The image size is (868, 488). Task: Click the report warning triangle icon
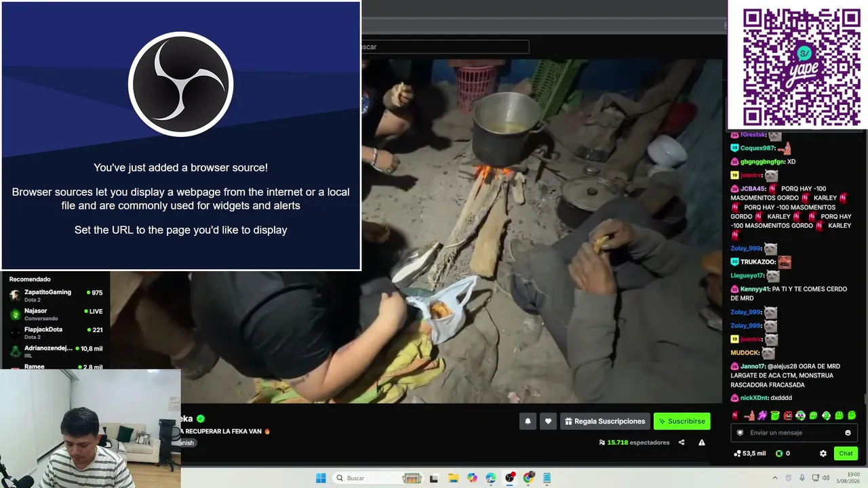(702, 443)
